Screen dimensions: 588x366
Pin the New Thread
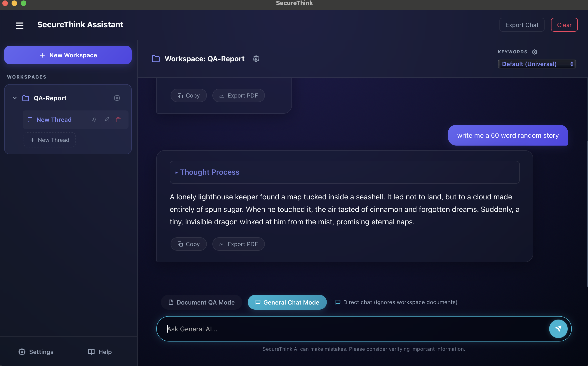point(94,120)
